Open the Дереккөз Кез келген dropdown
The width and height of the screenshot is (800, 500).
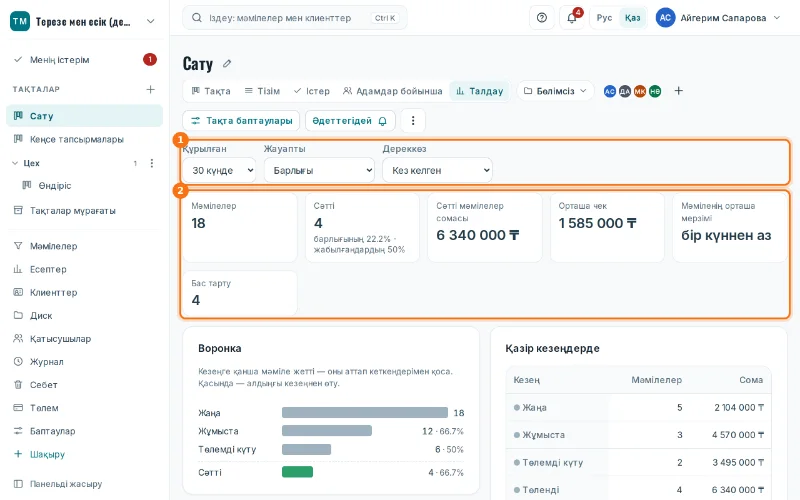pyautogui.click(x=437, y=170)
